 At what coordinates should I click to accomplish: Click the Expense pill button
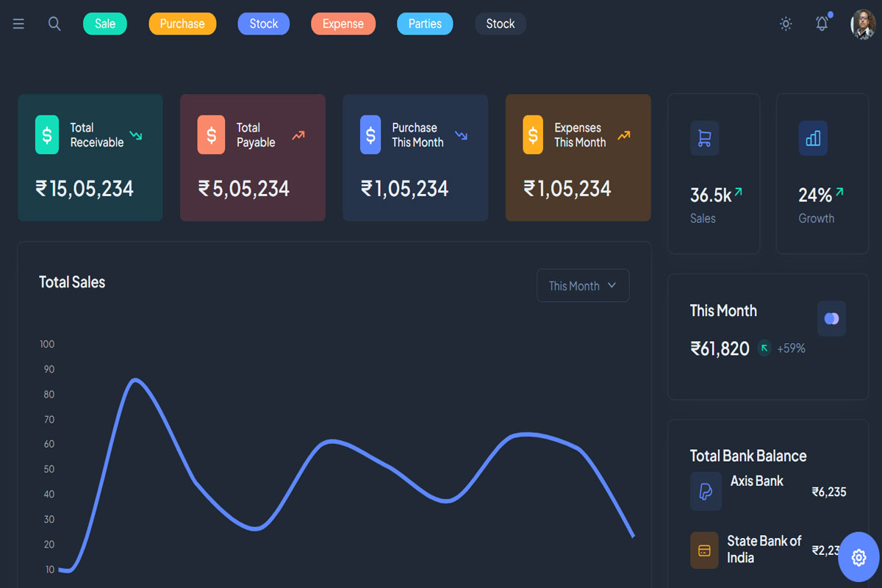tap(343, 24)
